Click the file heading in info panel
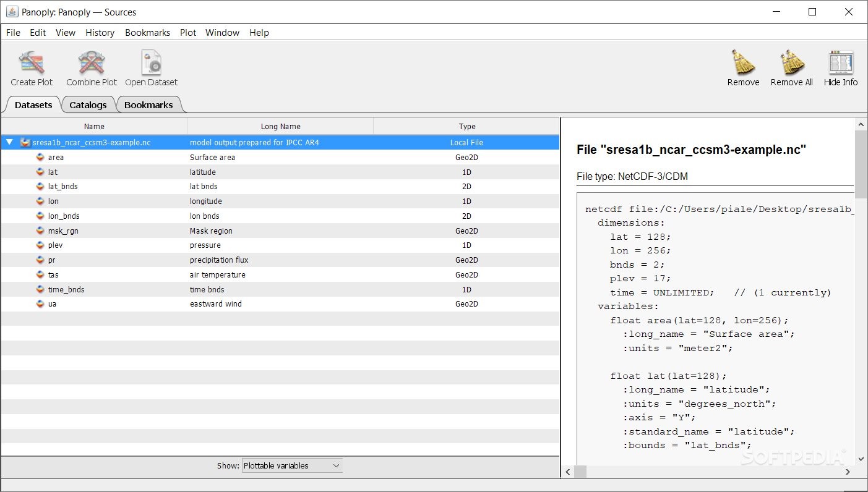868x492 pixels. tap(692, 150)
